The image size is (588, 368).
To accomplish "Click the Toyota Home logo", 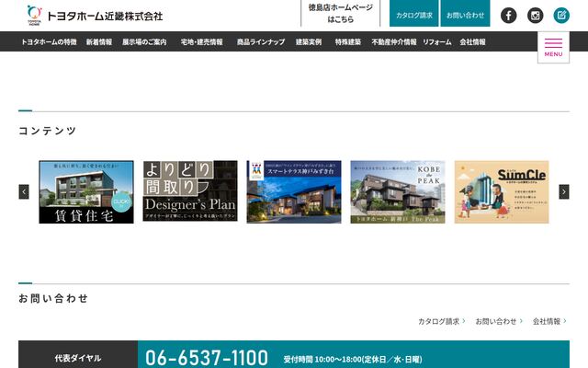I will point(34,16).
